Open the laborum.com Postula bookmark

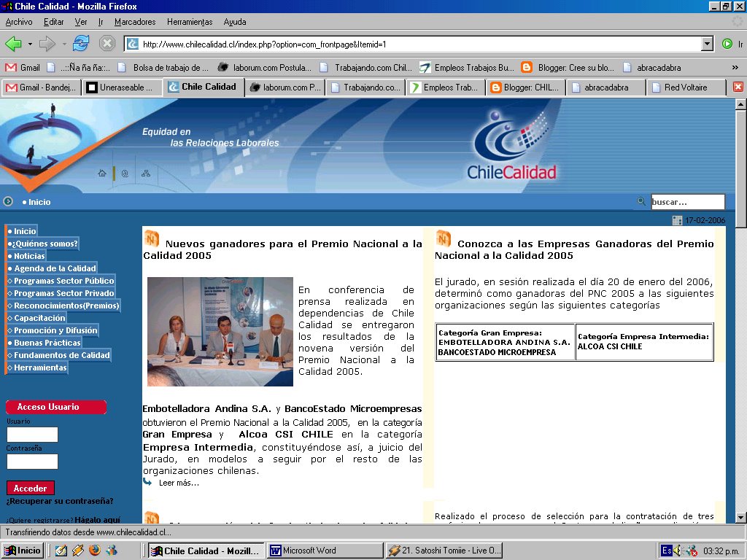(264, 68)
